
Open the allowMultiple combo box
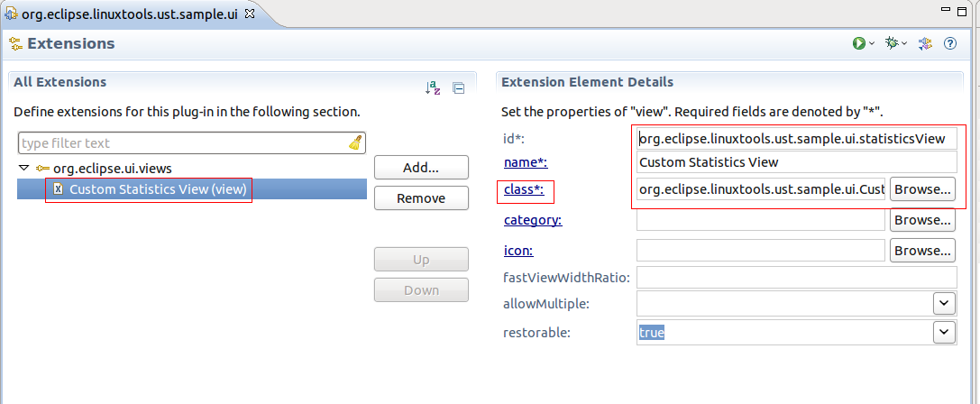[x=944, y=304]
